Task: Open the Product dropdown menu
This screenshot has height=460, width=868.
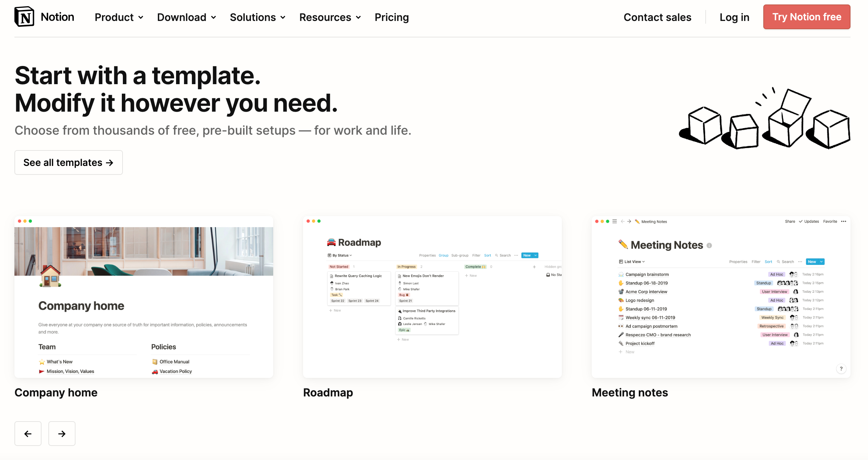Action: (x=119, y=17)
